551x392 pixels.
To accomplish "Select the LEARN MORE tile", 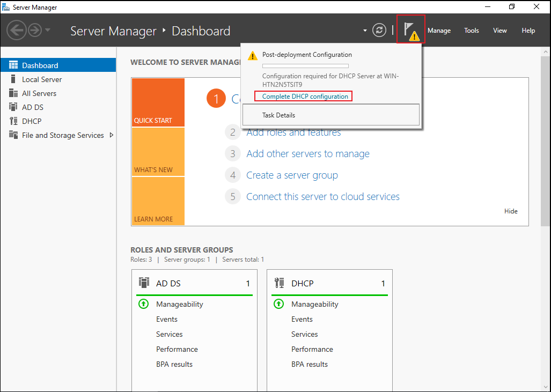I will tap(158, 201).
